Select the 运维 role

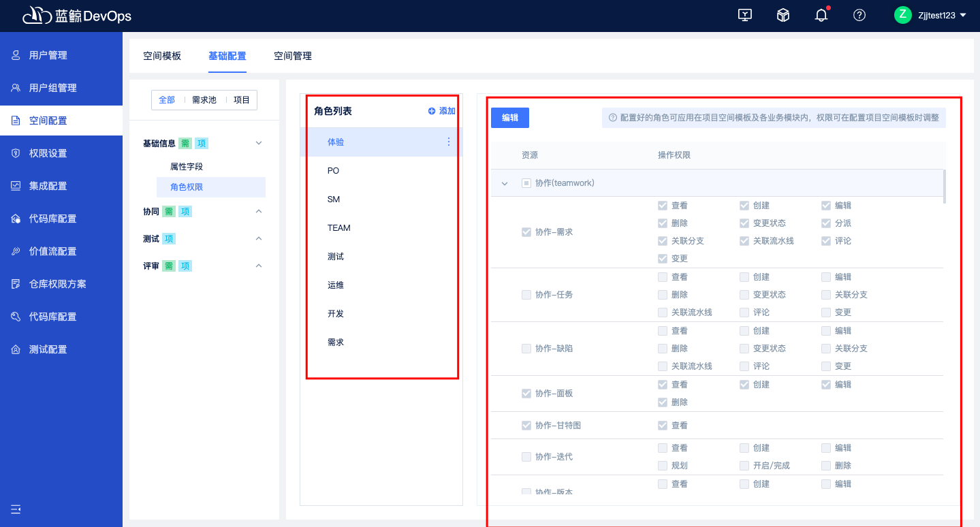point(381,285)
